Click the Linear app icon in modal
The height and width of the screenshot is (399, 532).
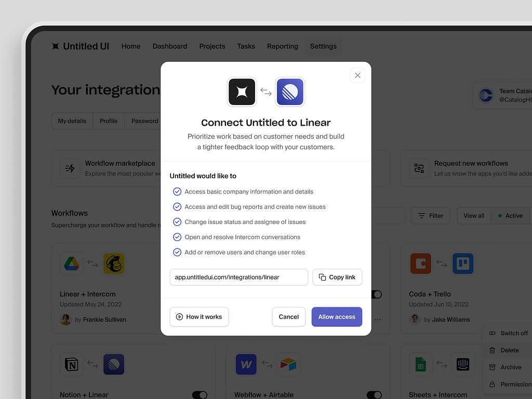pos(290,92)
